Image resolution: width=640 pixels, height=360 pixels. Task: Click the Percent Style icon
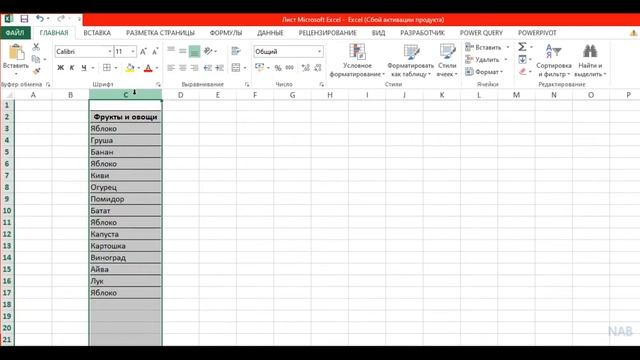point(278,68)
